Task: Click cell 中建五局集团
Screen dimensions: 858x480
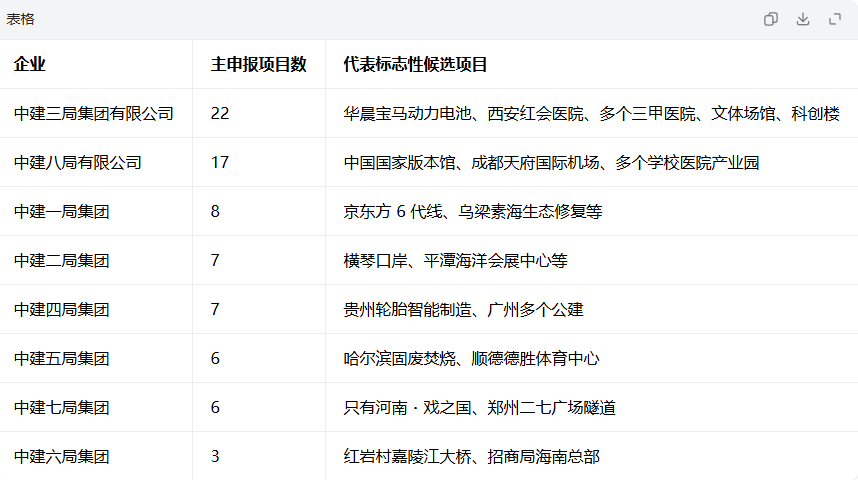Action: (61, 358)
